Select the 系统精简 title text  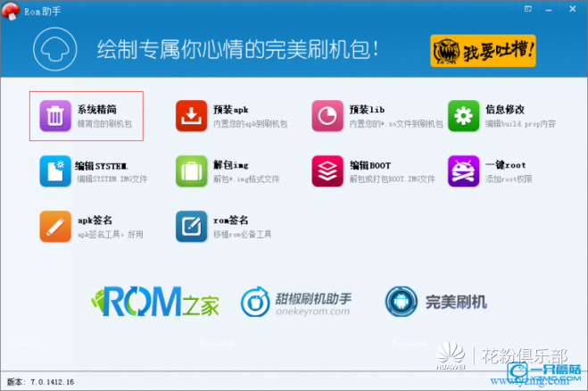pyautogui.click(x=97, y=110)
